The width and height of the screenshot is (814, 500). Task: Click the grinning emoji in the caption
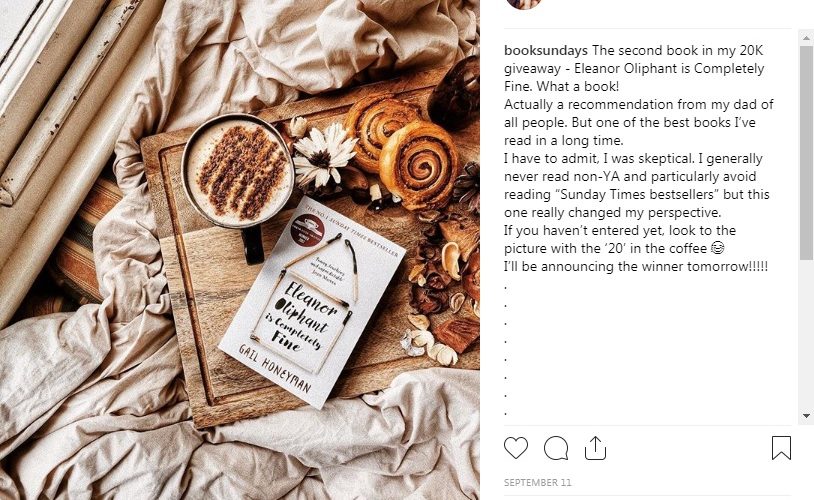[717, 248]
